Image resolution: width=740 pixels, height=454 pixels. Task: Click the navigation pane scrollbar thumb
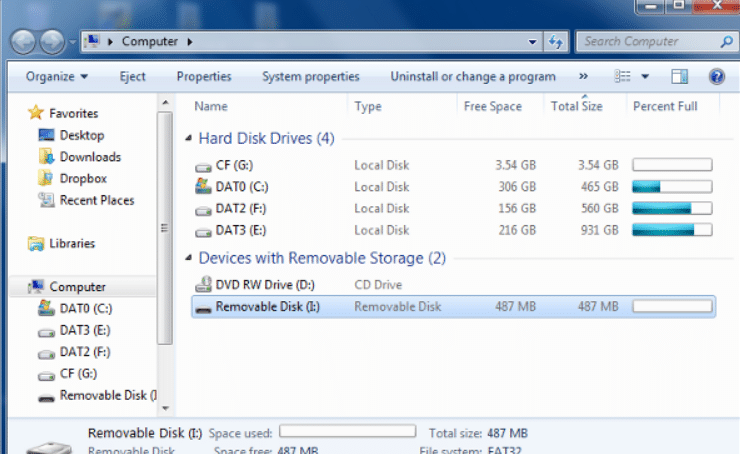tap(165, 228)
